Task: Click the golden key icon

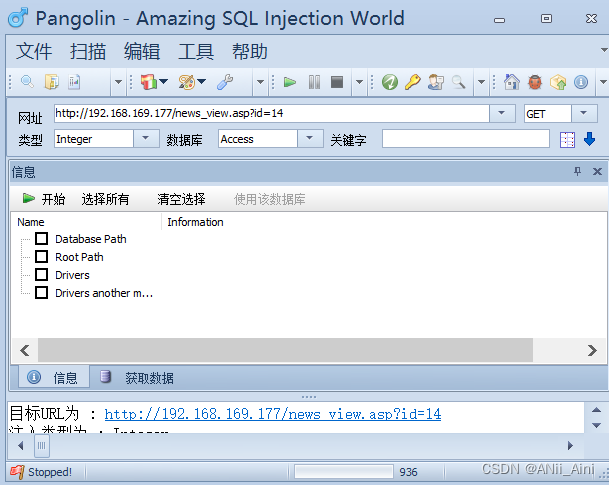Action: tap(412, 82)
